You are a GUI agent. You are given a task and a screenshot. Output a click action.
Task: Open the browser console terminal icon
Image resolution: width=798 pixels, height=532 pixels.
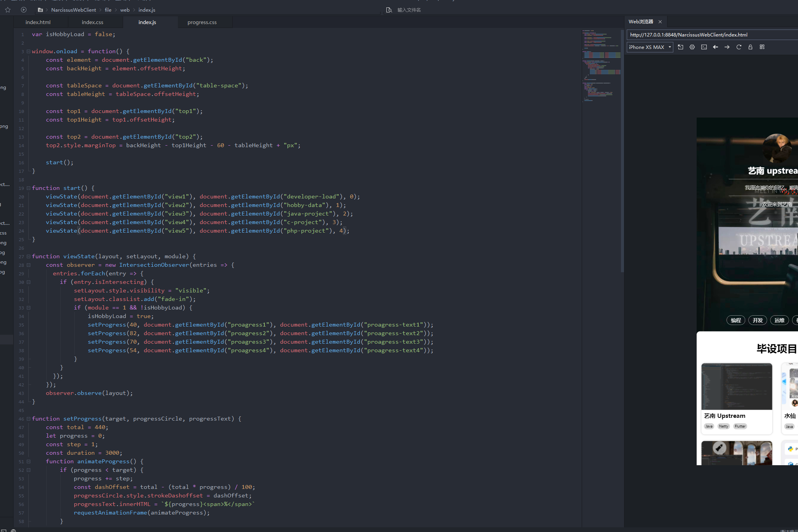tap(704, 47)
